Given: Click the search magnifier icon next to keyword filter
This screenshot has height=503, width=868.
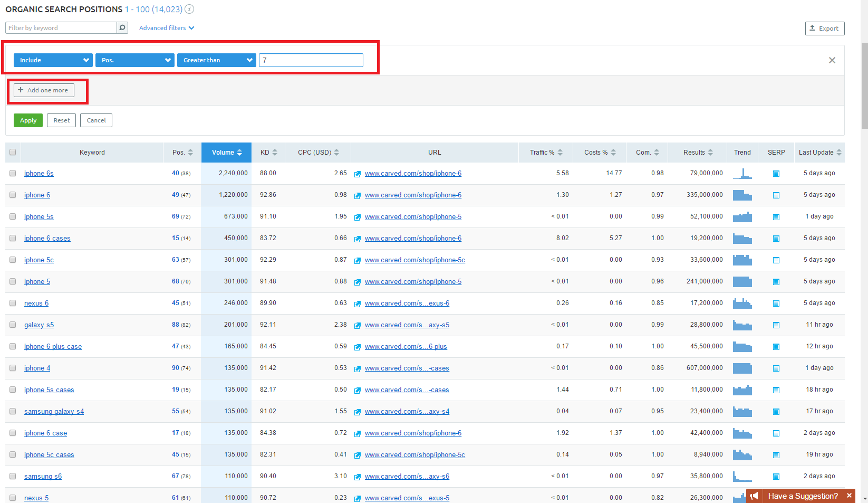Looking at the screenshot, I should [x=122, y=28].
